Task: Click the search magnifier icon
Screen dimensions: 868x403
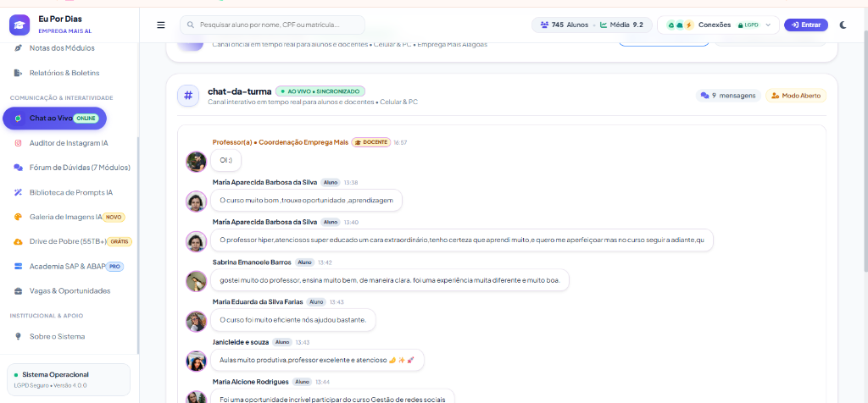Action: [191, 25]
